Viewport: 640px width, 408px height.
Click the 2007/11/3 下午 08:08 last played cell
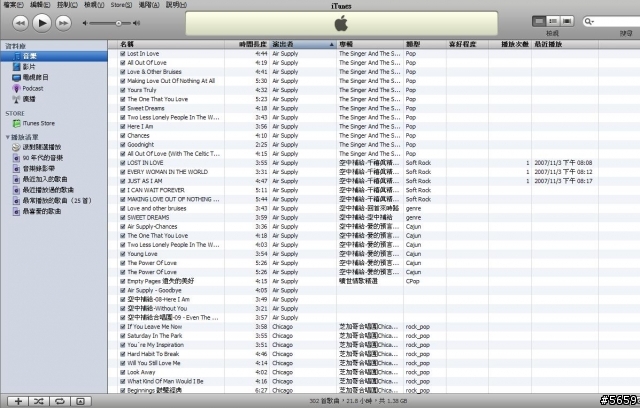[563, 163]
